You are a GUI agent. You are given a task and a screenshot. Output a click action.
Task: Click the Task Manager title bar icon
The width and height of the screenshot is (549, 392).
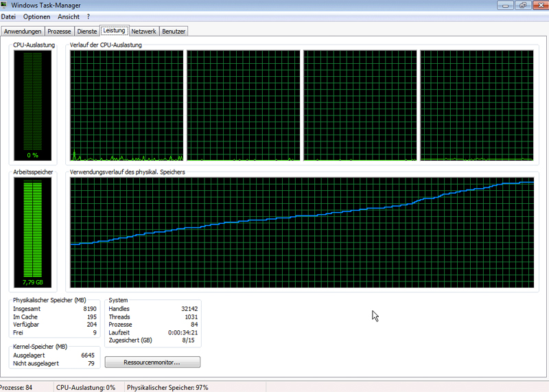[x=5, y=5]
